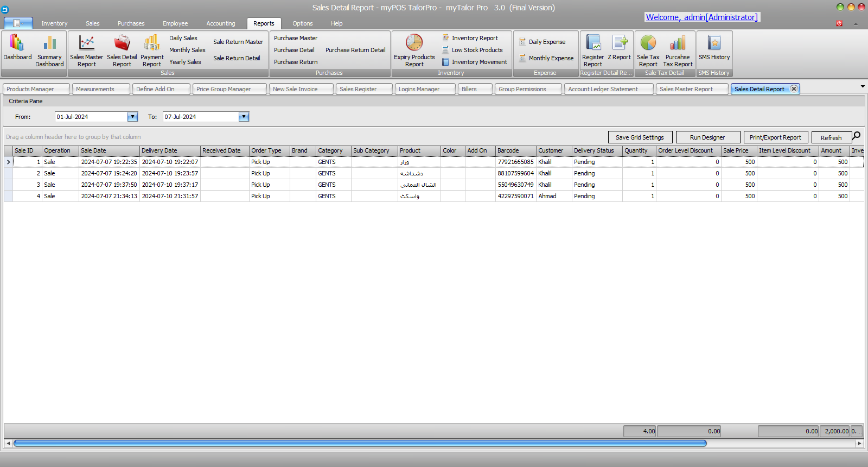
Task: Click the Welcome admin Administrator link
Action: [x=701, y=17]
